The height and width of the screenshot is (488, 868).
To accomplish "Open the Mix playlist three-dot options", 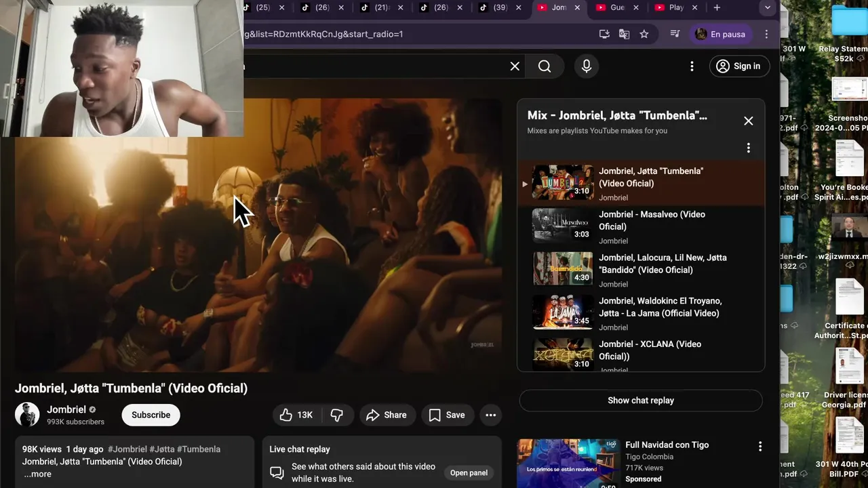I will (x=748, y=148).
